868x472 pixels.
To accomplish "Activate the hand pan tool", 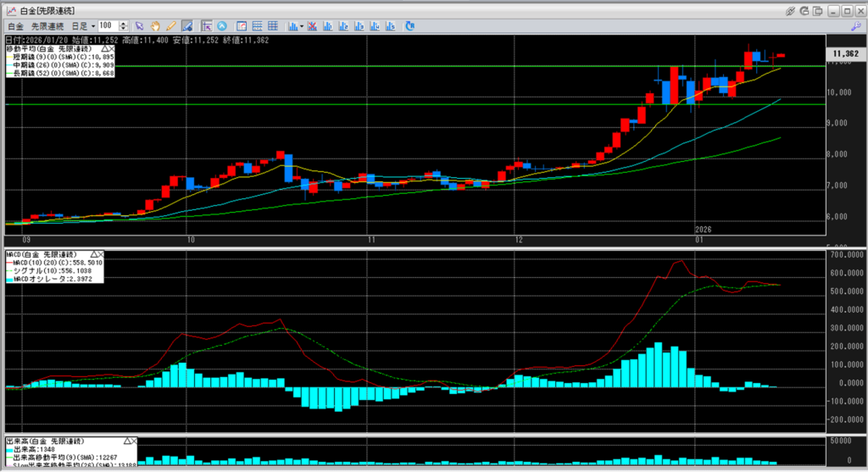I will (x=156, y=26).
